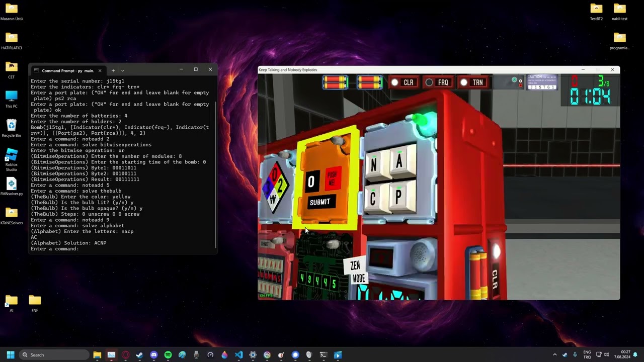Image resolution: width=644 pixels, height=362 pixels.
Task: Click the NFPA hazard diamond module
Action: [x=274, y=187]
